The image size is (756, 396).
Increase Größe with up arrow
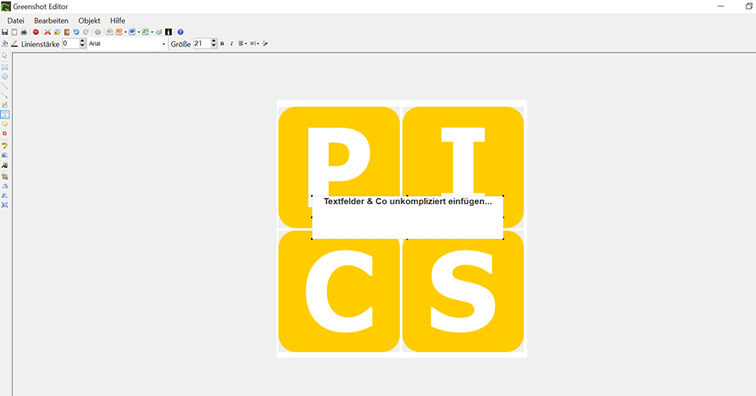(x=214, y=41)
